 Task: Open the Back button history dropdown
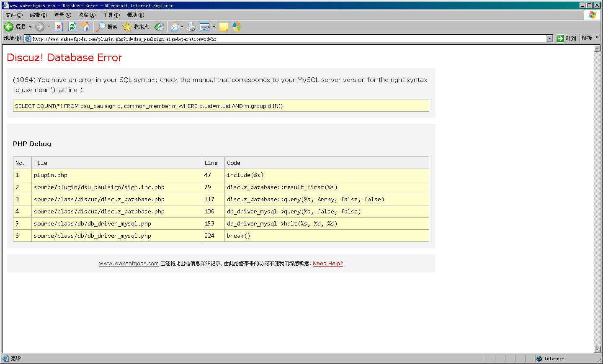pos(30,27)
